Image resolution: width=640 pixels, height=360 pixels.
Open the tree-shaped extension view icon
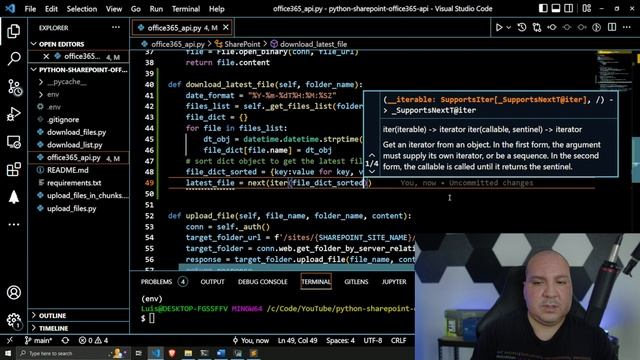pyautogui.click(x=13, y=197)
